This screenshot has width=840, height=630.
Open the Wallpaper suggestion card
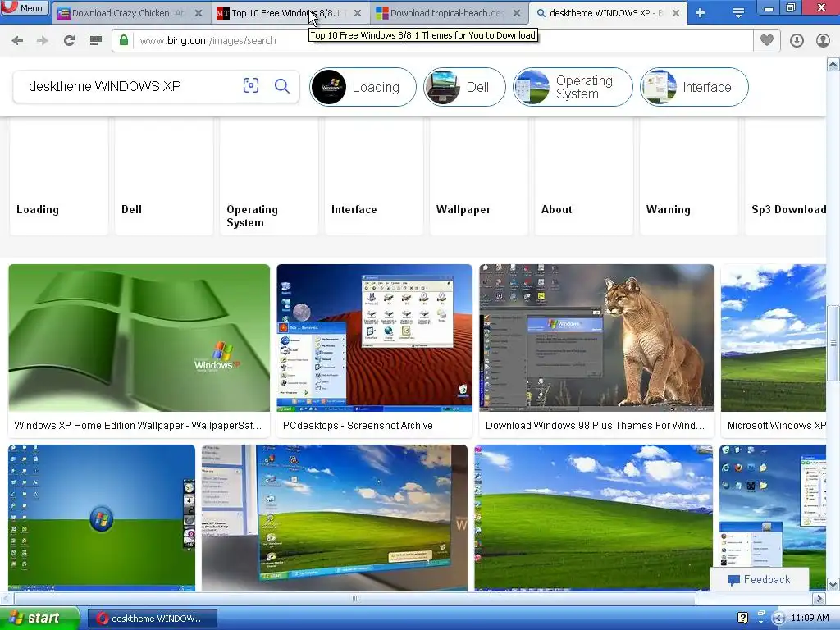pos(479,176)
